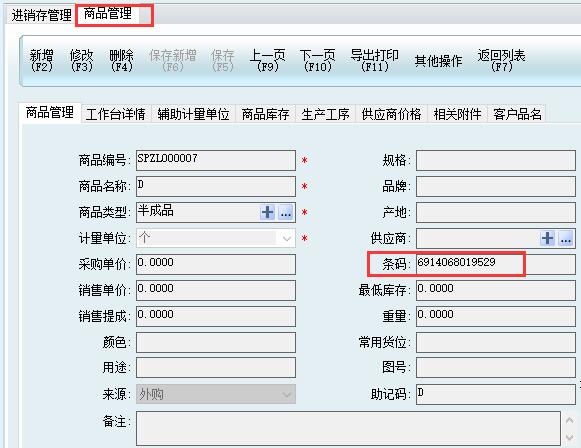
Task: Click 返回列表 (F7) button
Action: click(501, 61)
